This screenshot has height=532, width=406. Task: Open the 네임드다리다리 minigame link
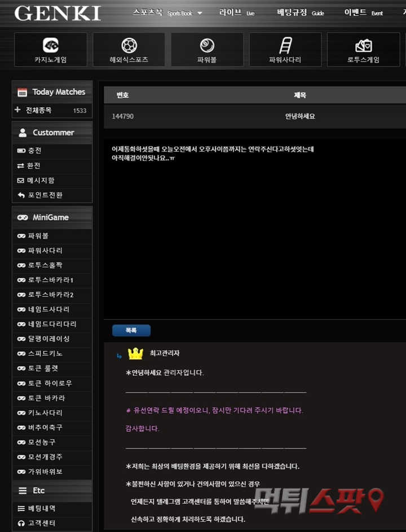52,324
